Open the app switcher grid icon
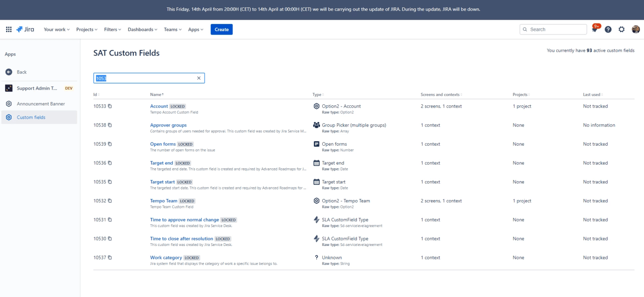Image resolution: width=644 pixels, height=297 pixels. pos(9,29)
